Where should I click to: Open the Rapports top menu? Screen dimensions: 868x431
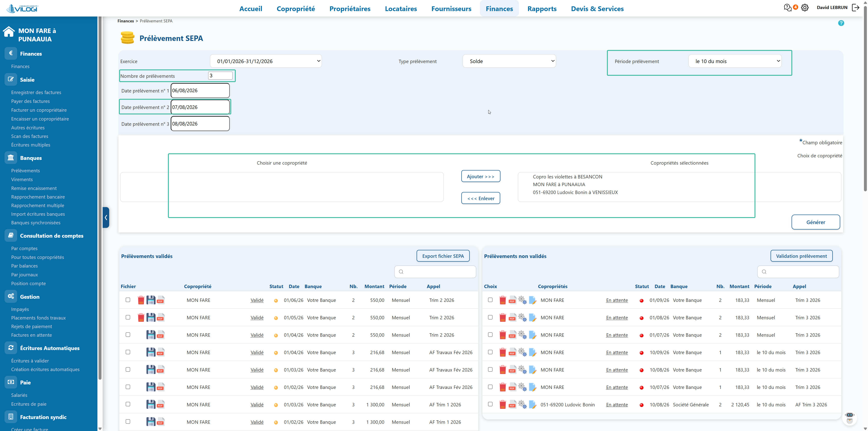tap(542, 8)
